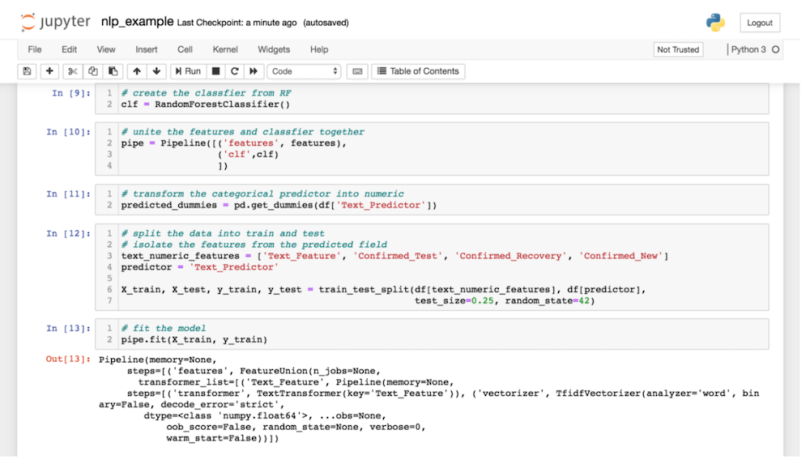Click the In [13]: prompt

(x=68, y=328)
